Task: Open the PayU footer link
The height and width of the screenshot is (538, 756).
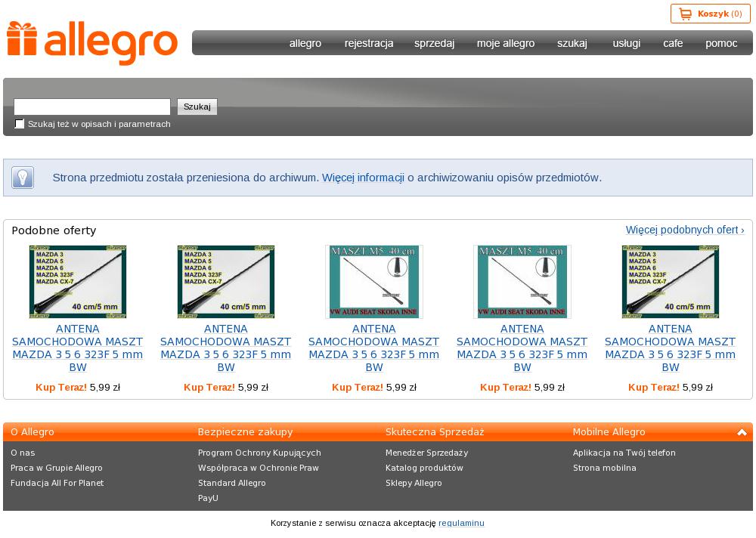Action: coord(208,498)
